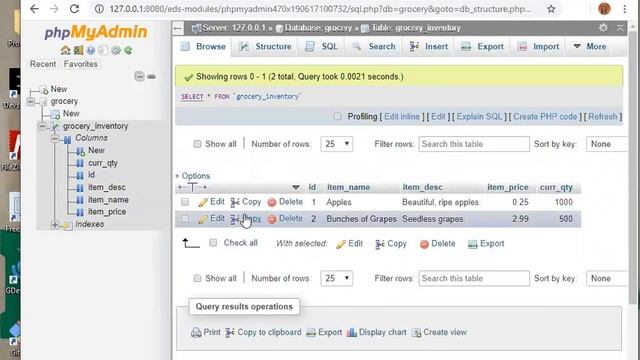The width and height of the screenshot is (640, 360).
Task: Click lower Filter rows search field
Action: click(x=474, y=278)
